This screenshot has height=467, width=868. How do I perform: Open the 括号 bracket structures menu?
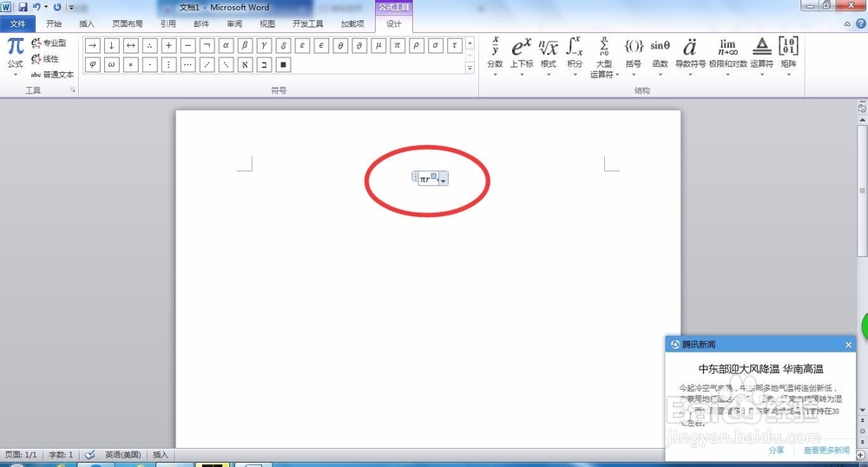(634, 56)
